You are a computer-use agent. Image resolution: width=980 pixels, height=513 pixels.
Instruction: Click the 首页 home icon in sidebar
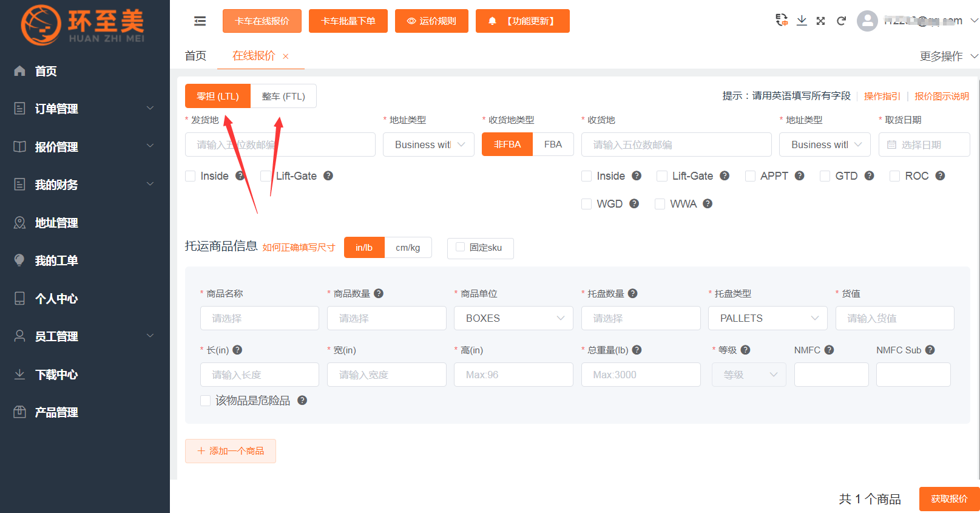pos(19,71)
